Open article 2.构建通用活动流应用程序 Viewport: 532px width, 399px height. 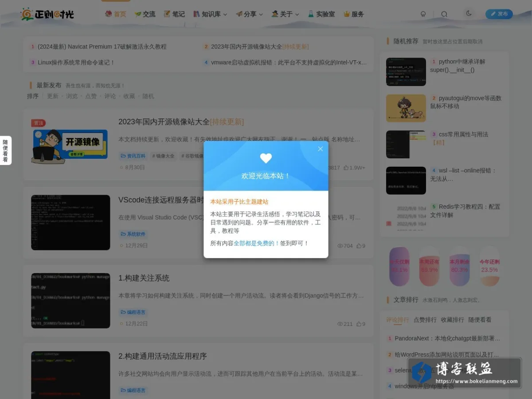click(163, 356)
